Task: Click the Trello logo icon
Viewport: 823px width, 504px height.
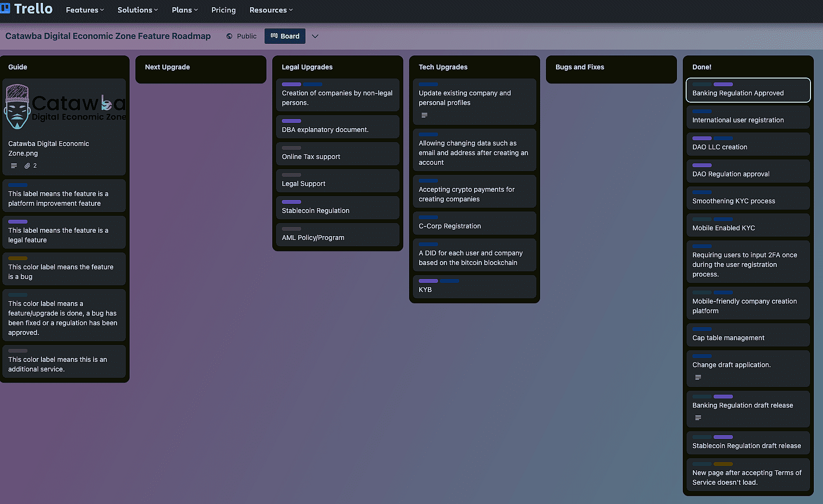Action: pyautogui.click(x=5, y=8)
